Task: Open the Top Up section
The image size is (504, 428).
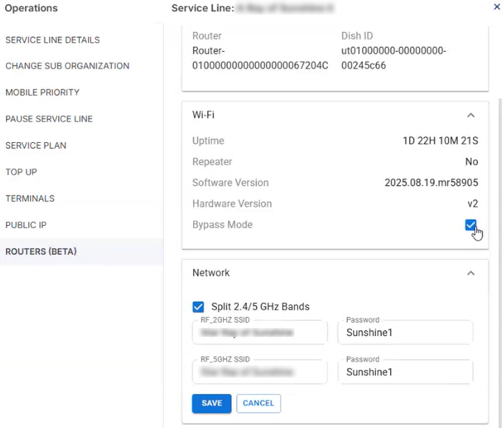Action: 21,172
